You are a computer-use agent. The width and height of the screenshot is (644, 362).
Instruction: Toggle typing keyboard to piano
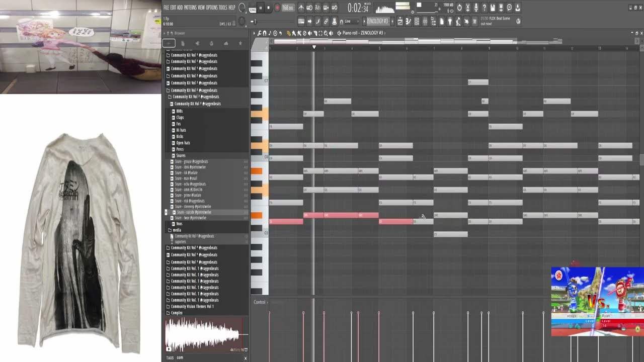(x=301, y=22)
